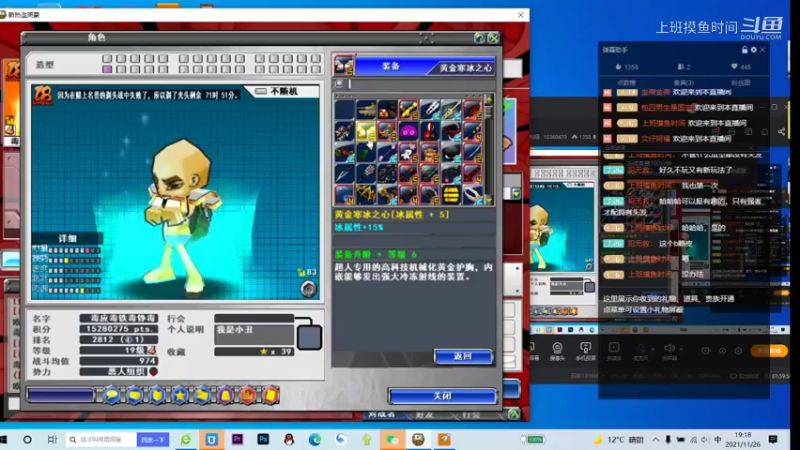Click the blue bar at bottom-left of character window
The width and height of the screenshot is (800, 450).
coord(61,395)
